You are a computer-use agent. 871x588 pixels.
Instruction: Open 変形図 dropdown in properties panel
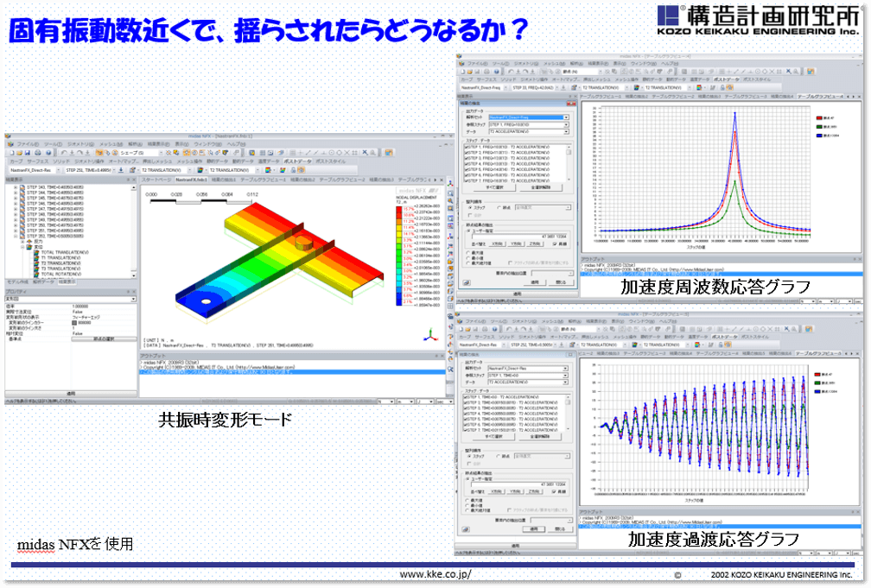coord(71,300)
